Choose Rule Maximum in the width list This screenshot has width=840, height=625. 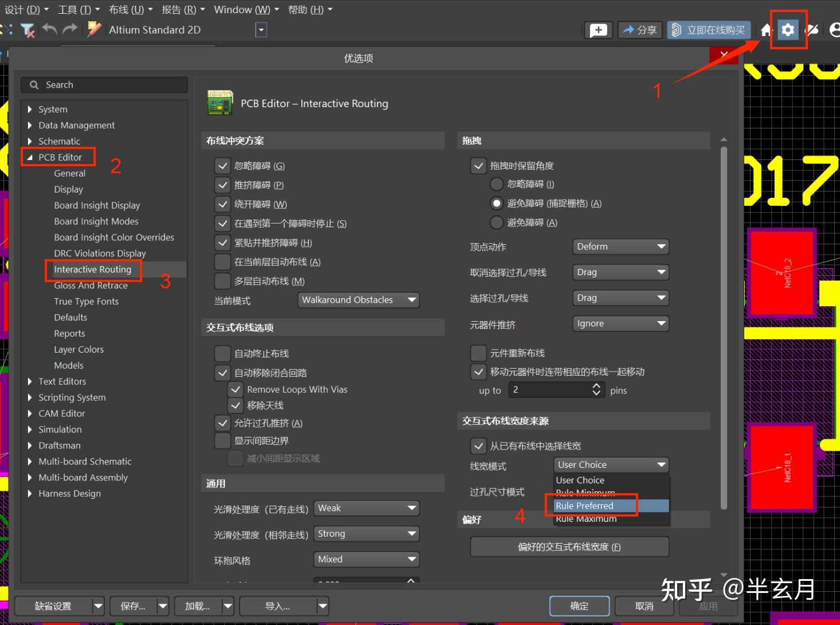coord(611,519)
